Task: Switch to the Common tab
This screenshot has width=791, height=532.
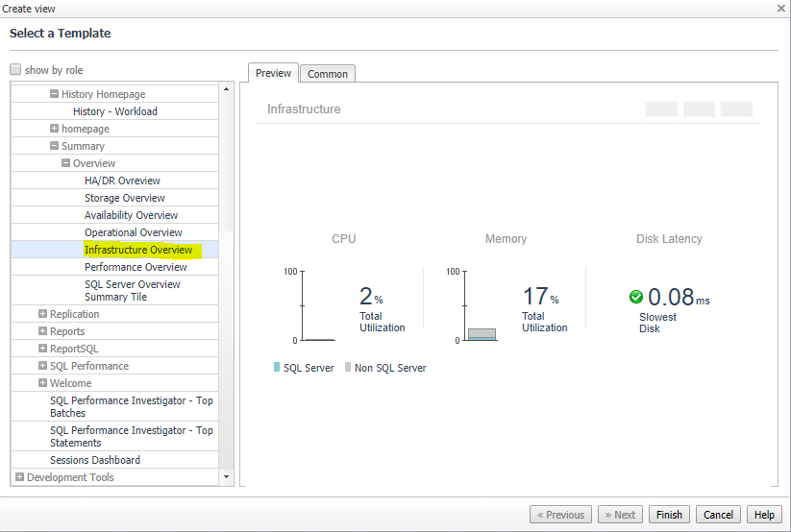Action: [x=328, y=74]
